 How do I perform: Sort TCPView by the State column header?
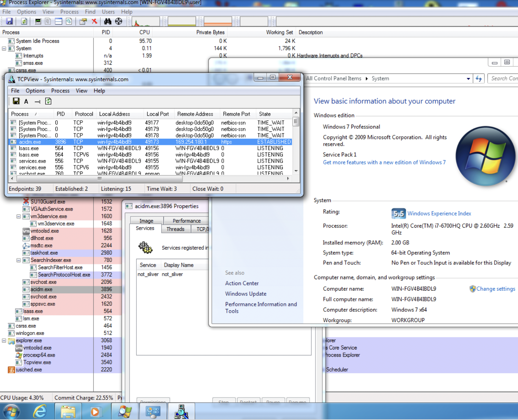[274, 114]
